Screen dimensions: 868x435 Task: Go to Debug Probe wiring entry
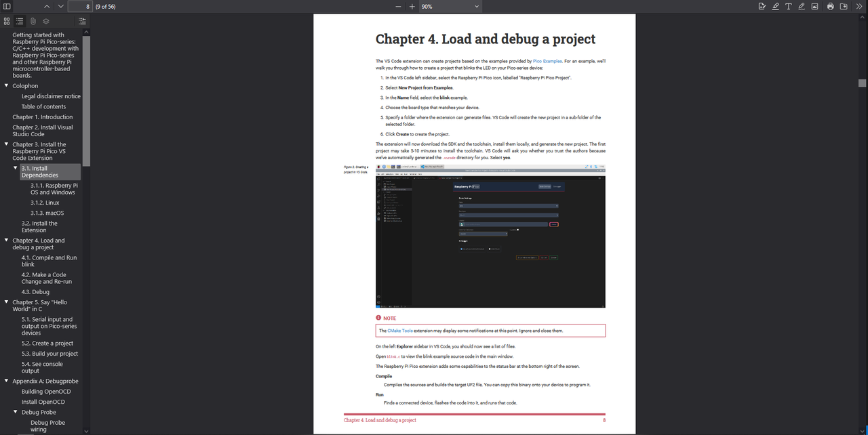(48, 426)
